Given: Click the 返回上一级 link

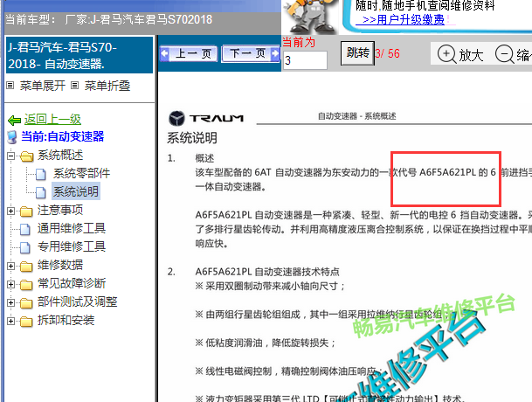Looking at the screenshot, I should point(52,119).
